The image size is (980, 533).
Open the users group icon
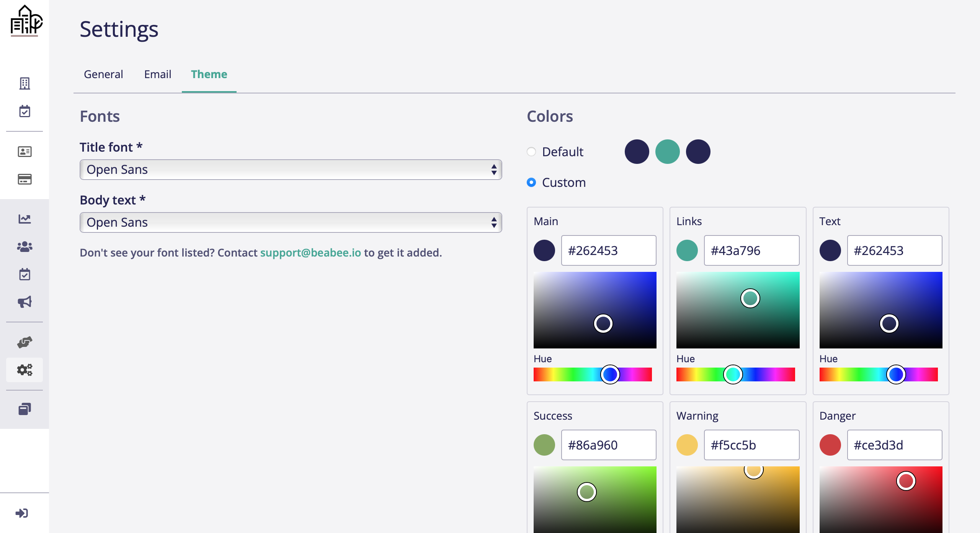click(24, 247)
